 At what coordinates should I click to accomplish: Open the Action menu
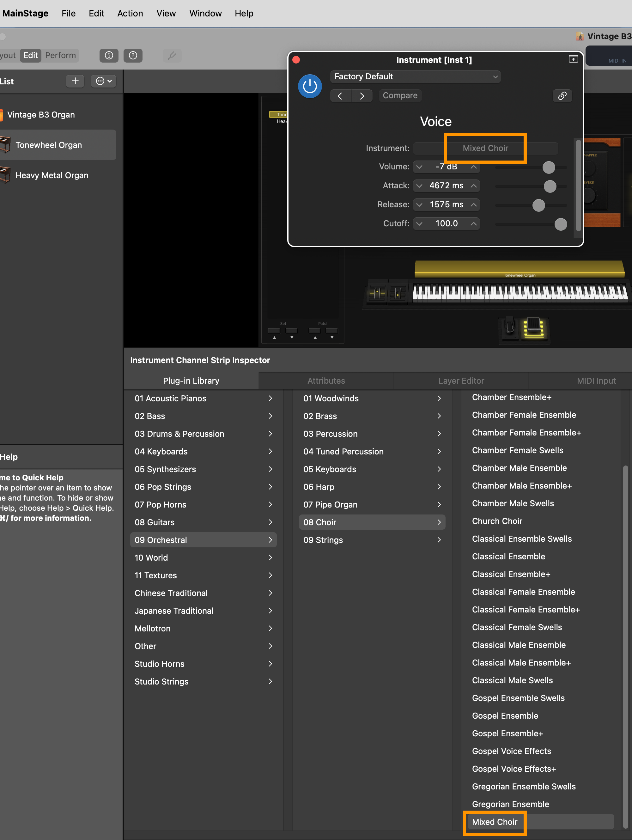(130, 13)
